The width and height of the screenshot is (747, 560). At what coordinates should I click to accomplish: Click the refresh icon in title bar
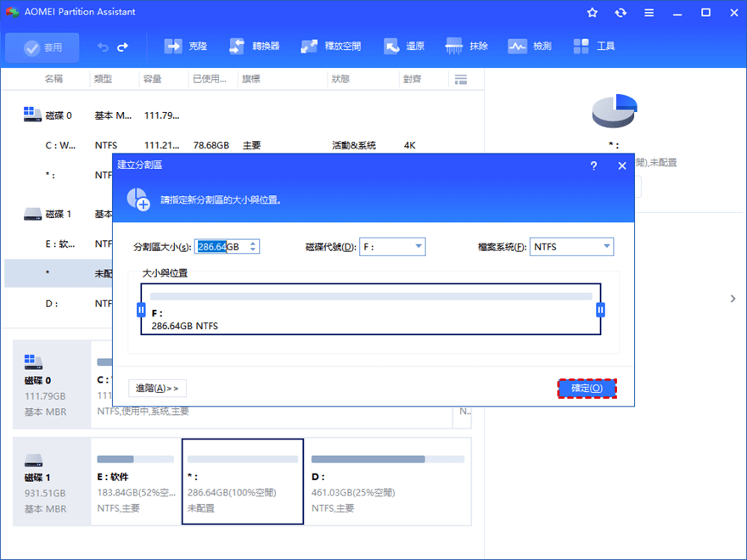pyautogui.click(x=621, y=13)
